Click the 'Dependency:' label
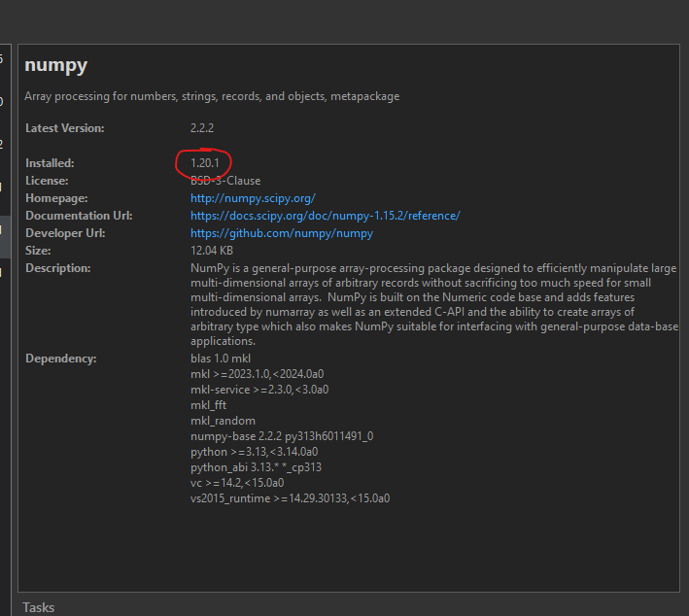Viewport: 689px width, 616px height. (61, 359)
